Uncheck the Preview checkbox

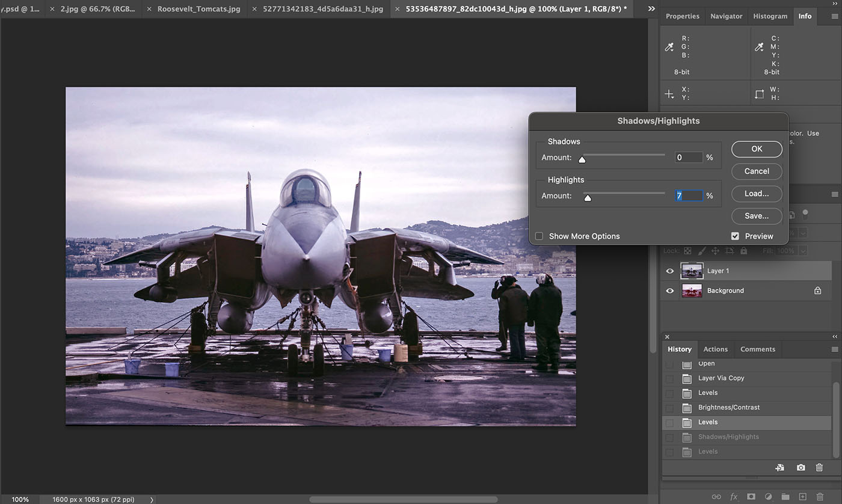(735, 236)
